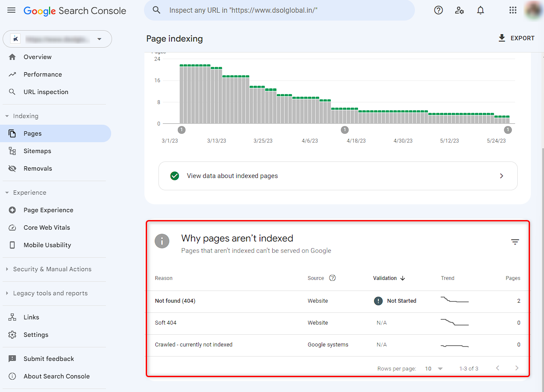Image resolution: width=544 pixels, height=392 pixels.
Task: Open the Not found (404) row
Action: pyautogui.click(x=337, y=301)
